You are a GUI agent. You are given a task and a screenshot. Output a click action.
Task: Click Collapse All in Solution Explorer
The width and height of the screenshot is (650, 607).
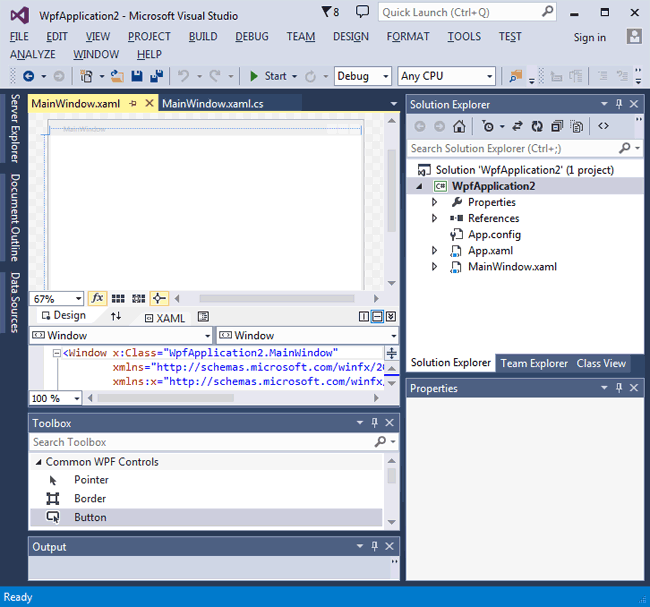[x=557, y=126]
